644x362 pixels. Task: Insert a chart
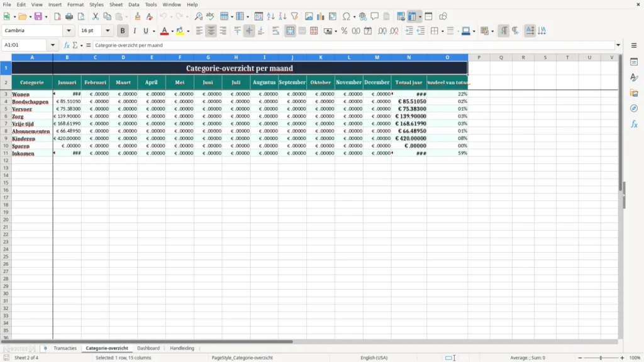[321, 16]
